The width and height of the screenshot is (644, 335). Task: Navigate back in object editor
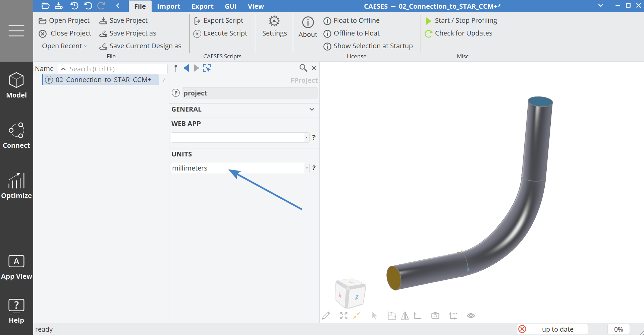tap(186, 68)
